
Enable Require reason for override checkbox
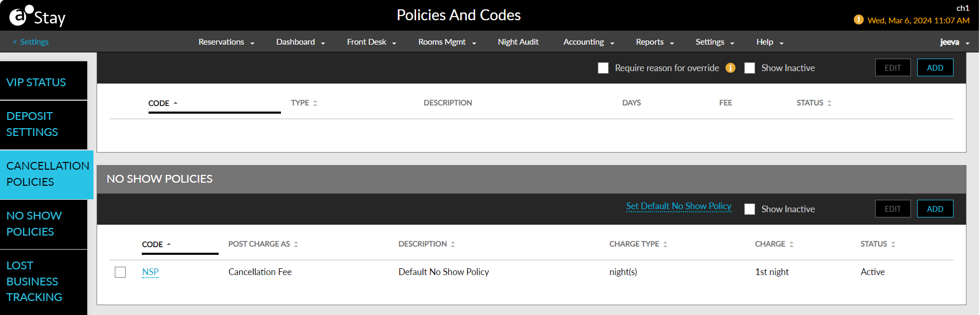click(603, 68)
